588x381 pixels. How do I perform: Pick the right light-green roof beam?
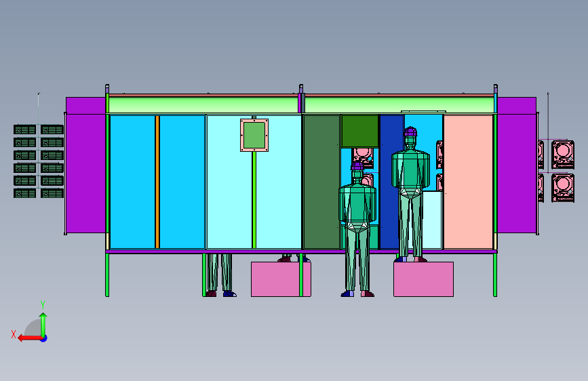[399, 104]
